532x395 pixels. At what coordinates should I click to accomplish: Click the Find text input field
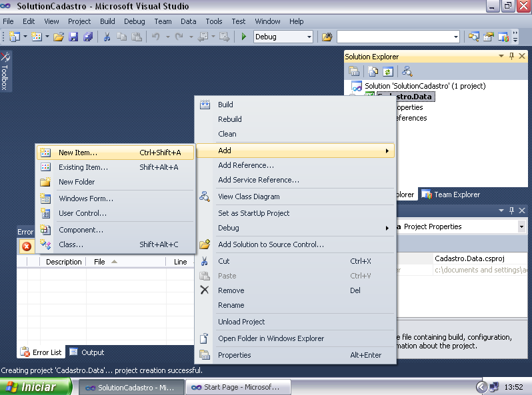click(395, 37)
